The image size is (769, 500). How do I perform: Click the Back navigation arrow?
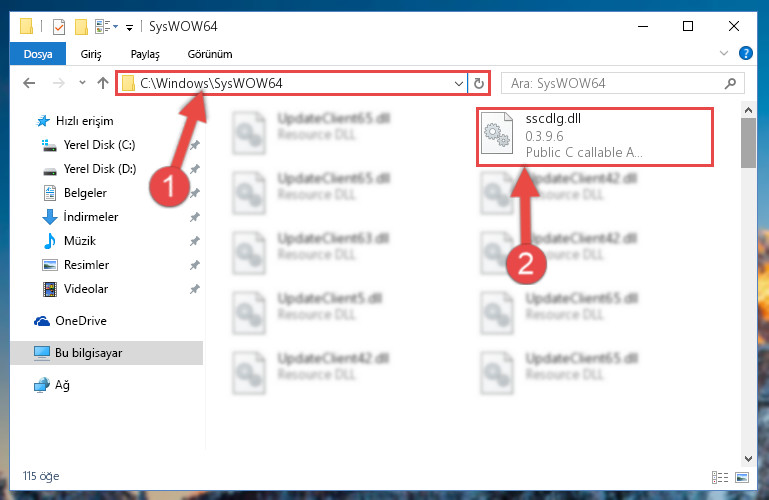click(29, 83)
